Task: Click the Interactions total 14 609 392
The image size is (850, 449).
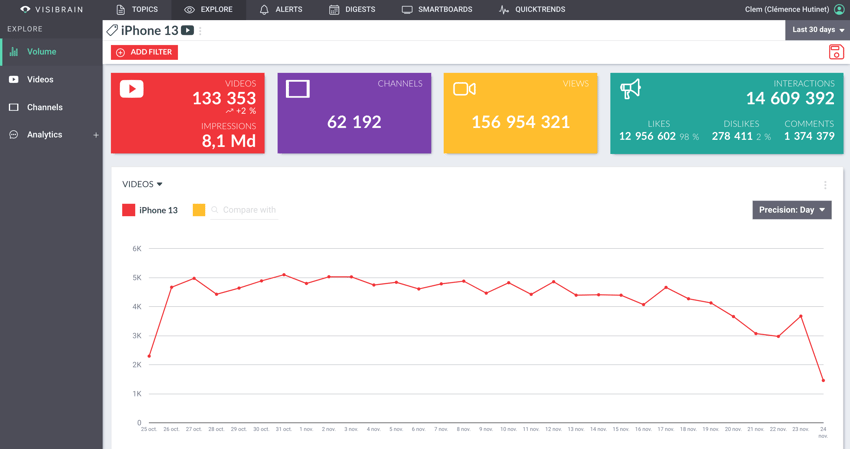Action: coord(790,98)
